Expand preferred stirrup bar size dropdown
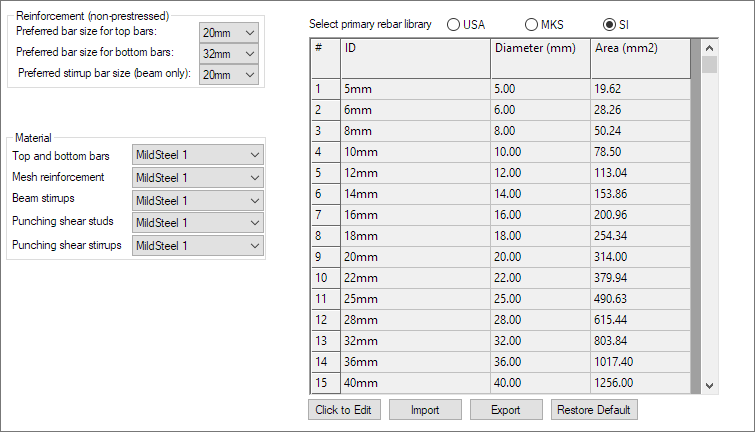This screenshot has width=755, height=432. (x=228, y=74)
